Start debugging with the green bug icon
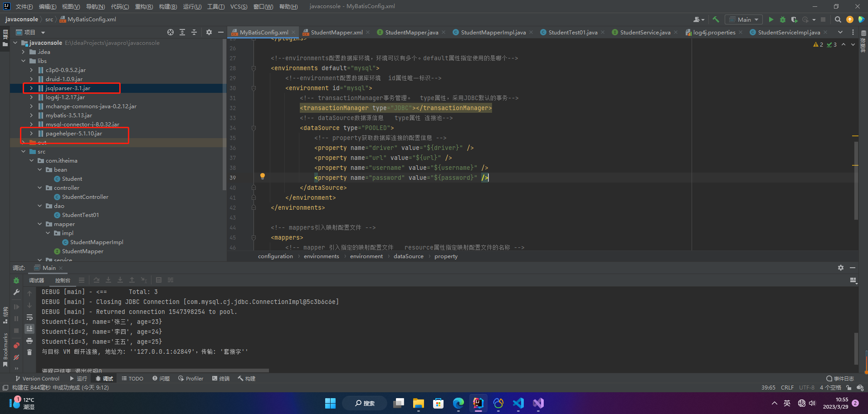 click(x=782, y=19)
